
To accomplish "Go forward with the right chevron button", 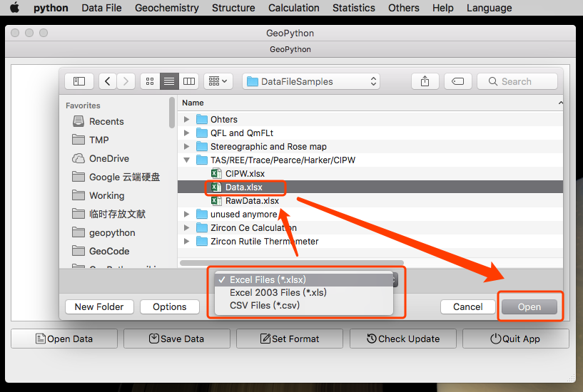I will coord(126,81).
